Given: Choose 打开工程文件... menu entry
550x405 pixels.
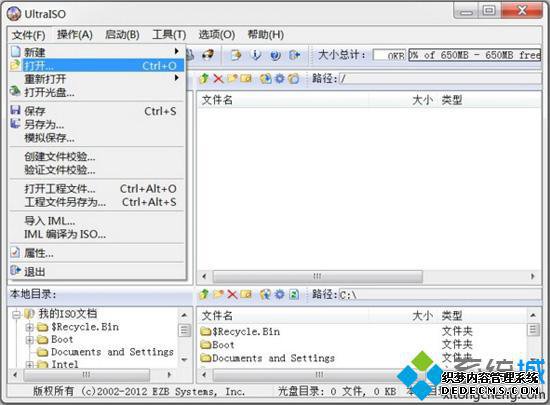Looking at the screenshot, I should click(96, 189).
